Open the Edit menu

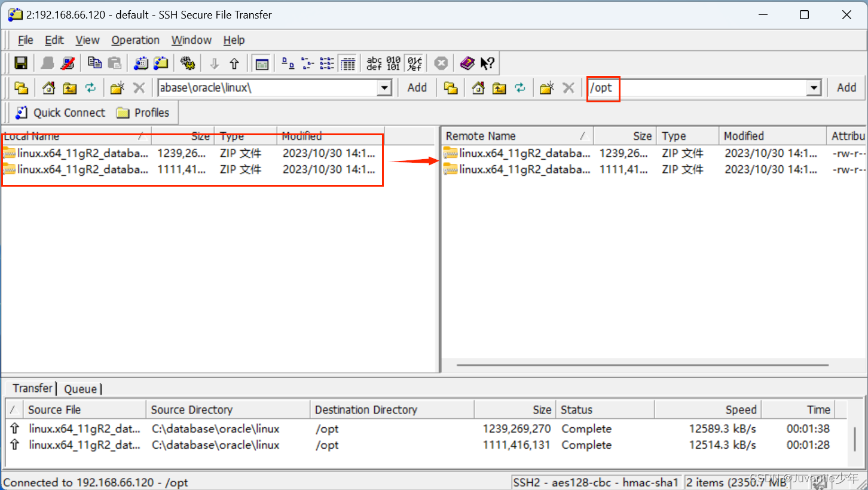(x=54, y=40)
